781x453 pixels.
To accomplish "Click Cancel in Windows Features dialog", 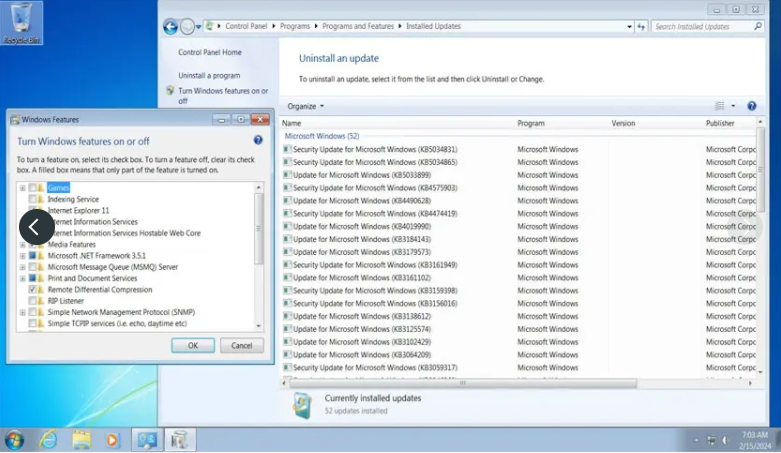I will [x=242, y=345].
